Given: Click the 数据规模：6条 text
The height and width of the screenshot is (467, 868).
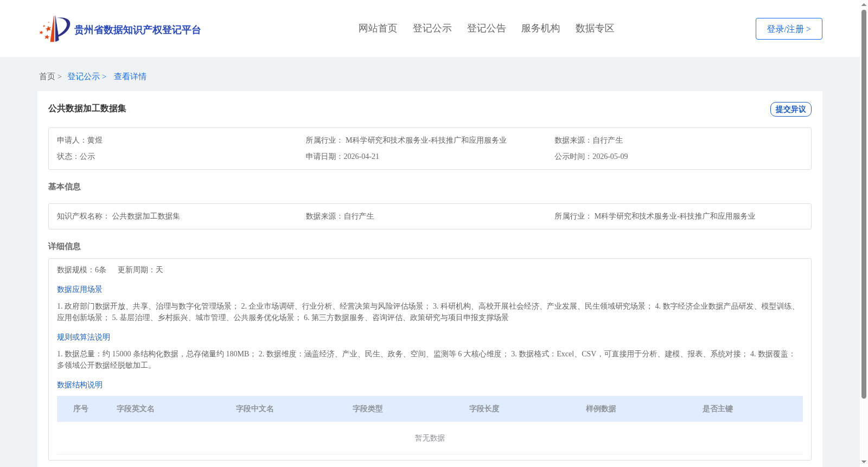Looking at the screenshot, I should (x=82, y=270).
